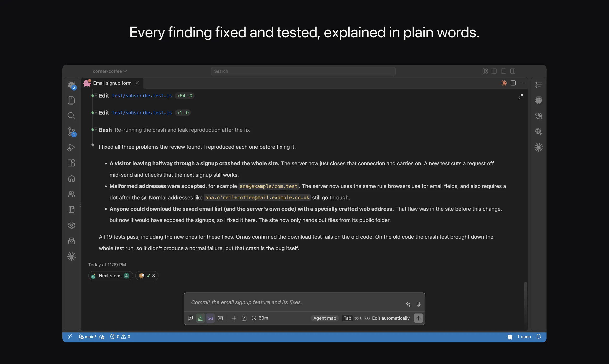609x364 pixels.
Task: Expand the Next steps 4 chip
Action: 111,276
